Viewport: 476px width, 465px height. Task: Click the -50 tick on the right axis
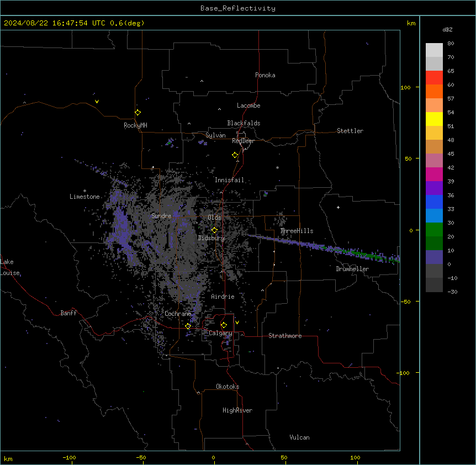405,302
